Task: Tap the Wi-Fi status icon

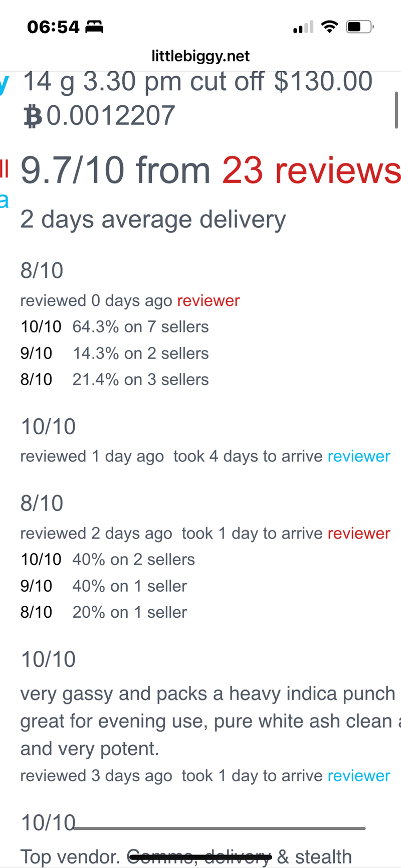Action: pyautogui.click(x=329, y=27)
